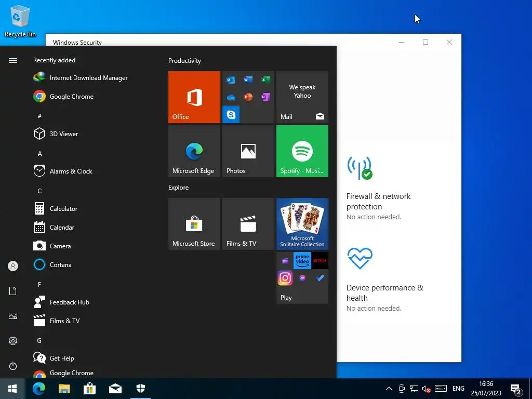Open the Excel icon in Office folder tile
Screen dimensions: 532x399
[265, 79]
